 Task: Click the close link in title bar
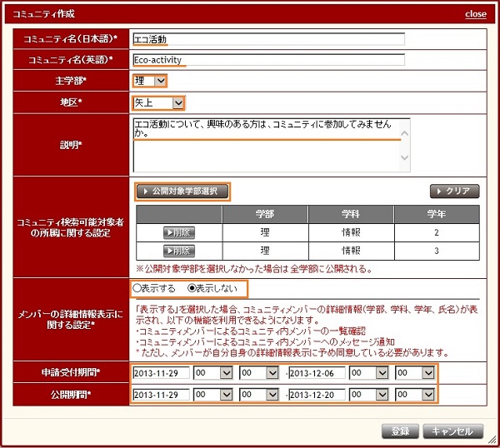(x=476, y=14)
